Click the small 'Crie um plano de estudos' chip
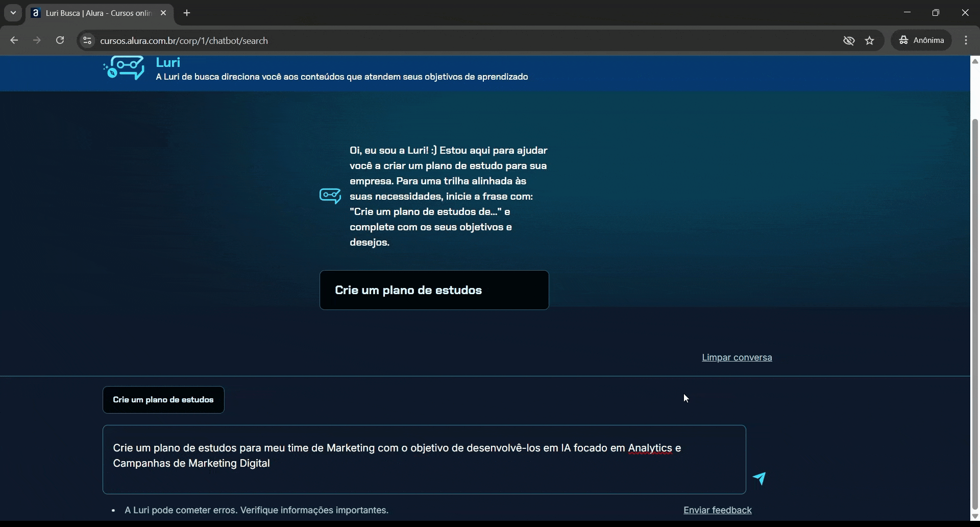 tap(163, 400)
